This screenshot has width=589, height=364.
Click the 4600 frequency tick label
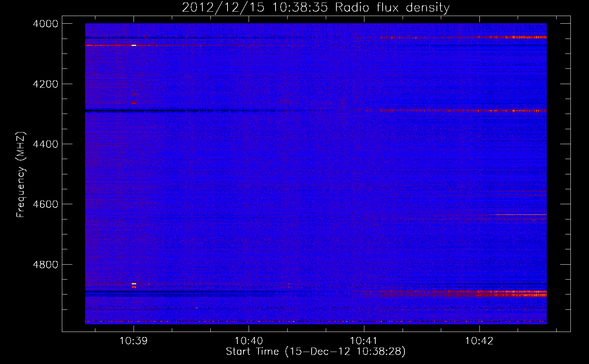click(46, 204)
